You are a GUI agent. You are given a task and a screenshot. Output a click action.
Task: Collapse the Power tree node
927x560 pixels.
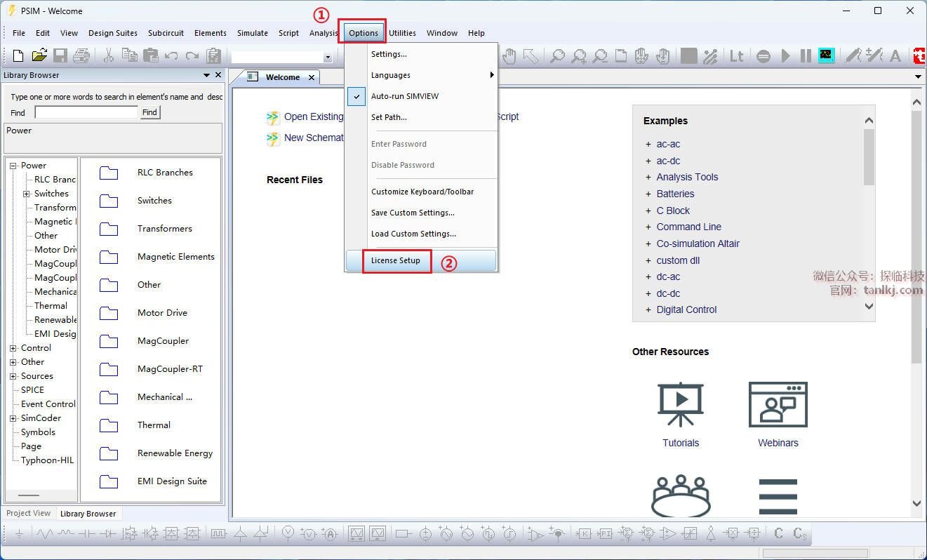[13, 166]
